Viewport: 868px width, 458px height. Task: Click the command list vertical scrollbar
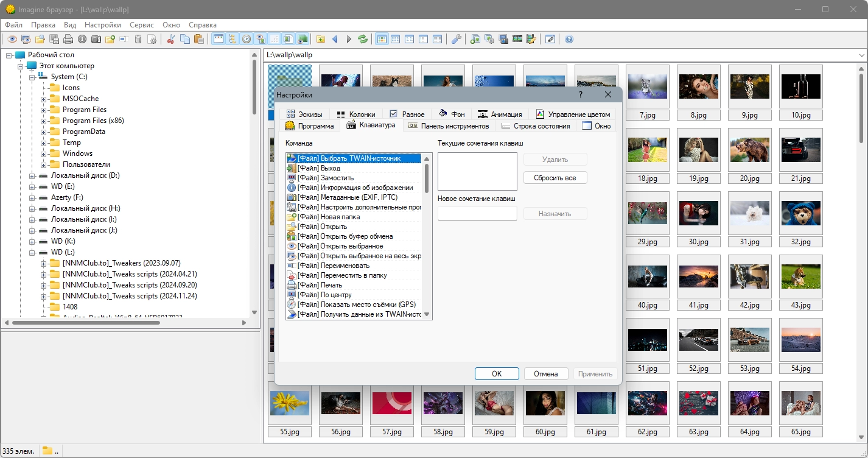[x=427, y=177]
